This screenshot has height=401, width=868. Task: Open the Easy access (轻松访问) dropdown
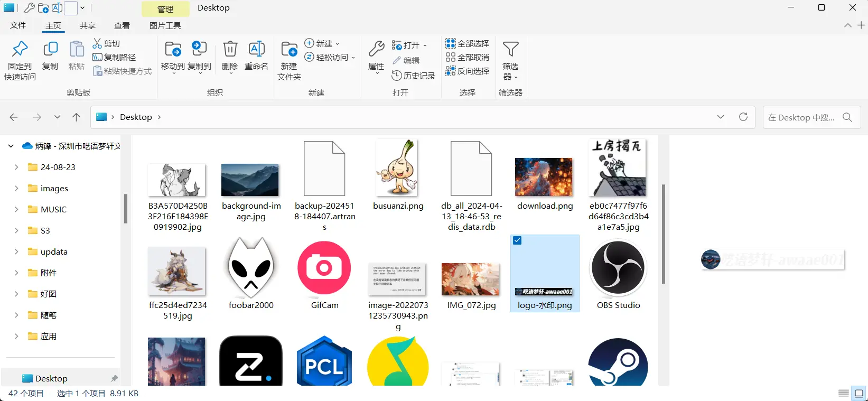coord(330,57)
